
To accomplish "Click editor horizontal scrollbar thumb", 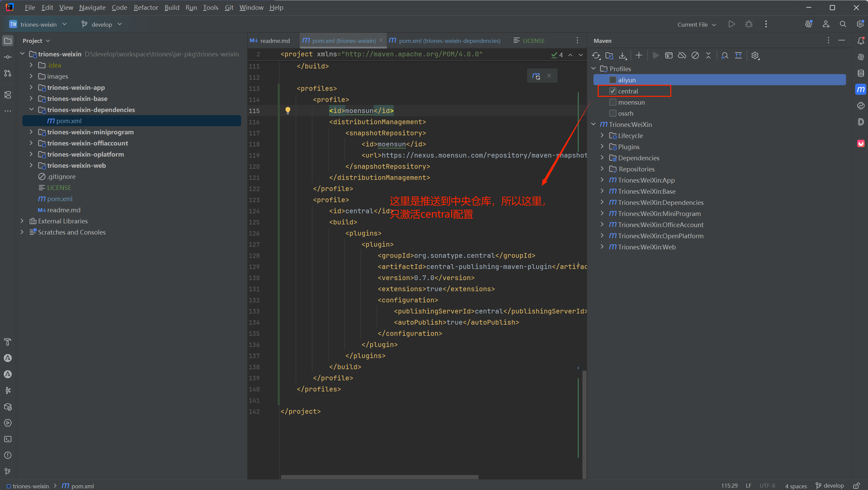I will coord(380,477).
